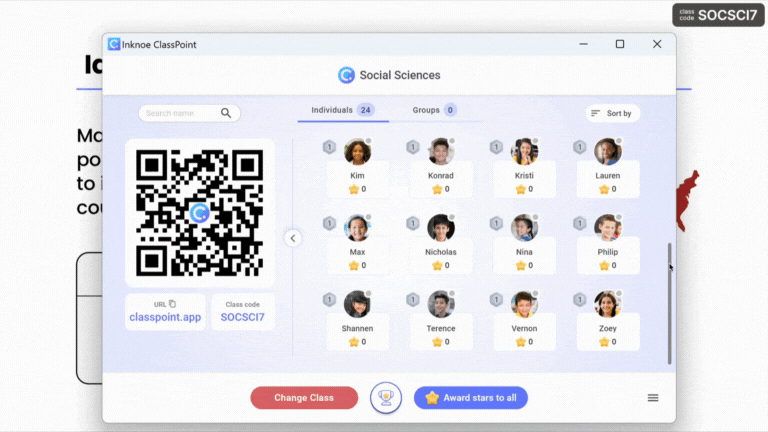Viewport: 768px width, 432px height.
Task: Click Vernon's level badge icon
Action: pyautogui.click(x=496, y=299)
